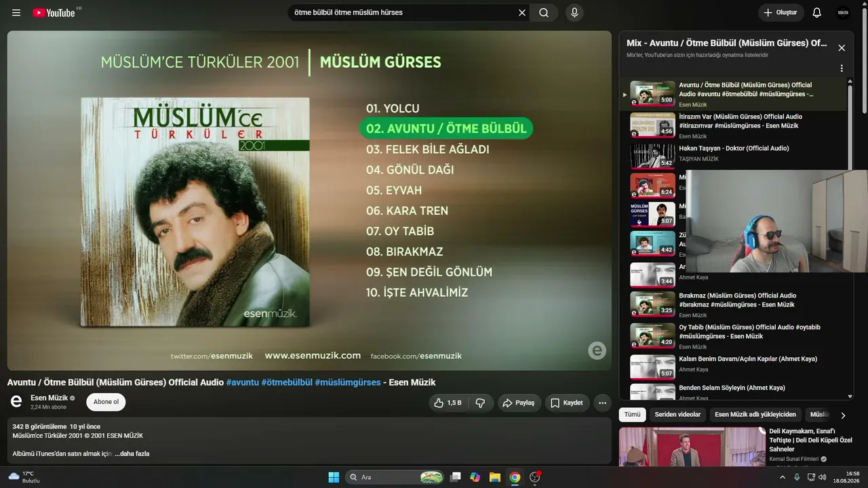This screenshot has width=868, height=488.
Task: Show hidden system tray icons
Action: tap(783, 477)
